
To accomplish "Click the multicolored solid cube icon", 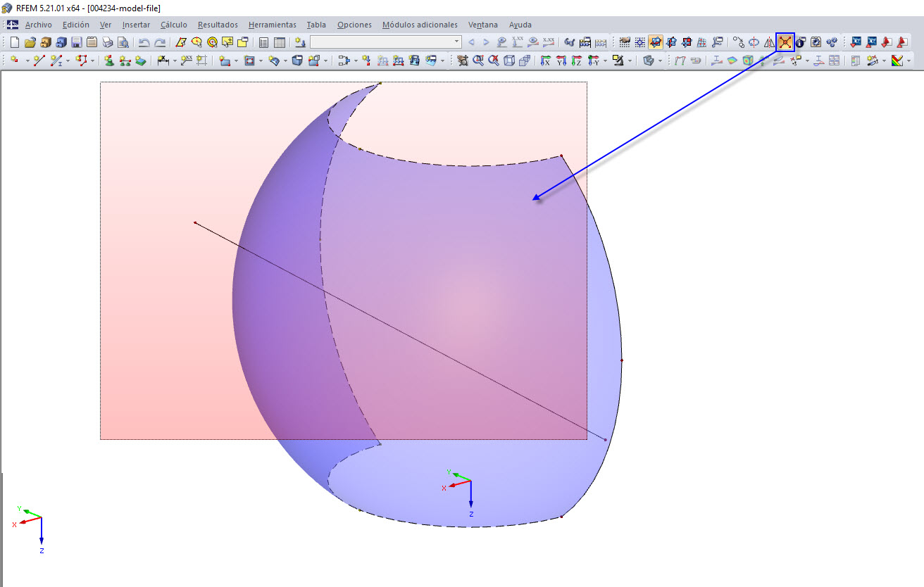I will (x=748, y=61).
